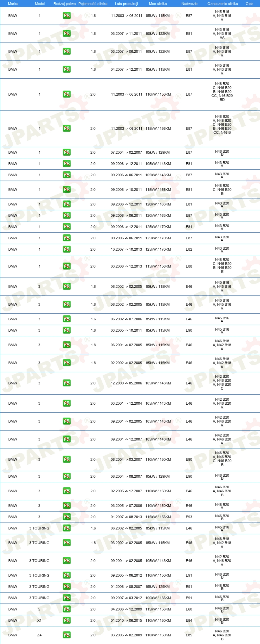Click the Pojemność silnika column header
The height and width of the screenshot is (644, 260).
(x=93, y=4)
